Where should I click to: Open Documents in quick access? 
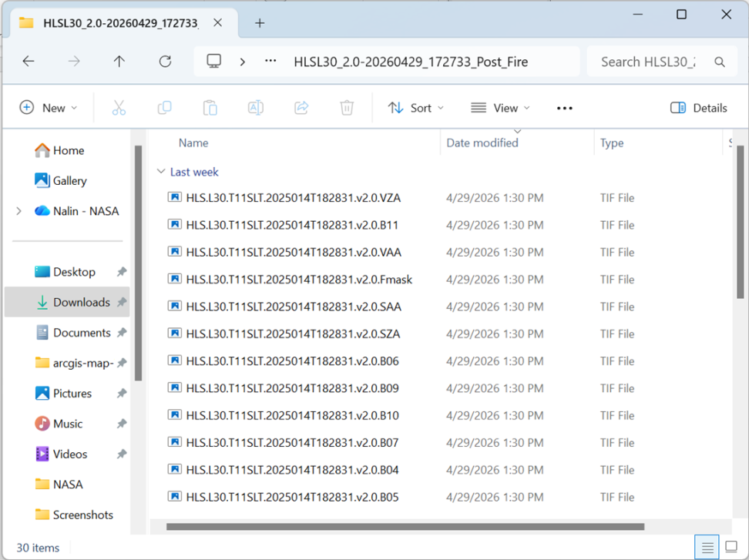pos(73,332)
